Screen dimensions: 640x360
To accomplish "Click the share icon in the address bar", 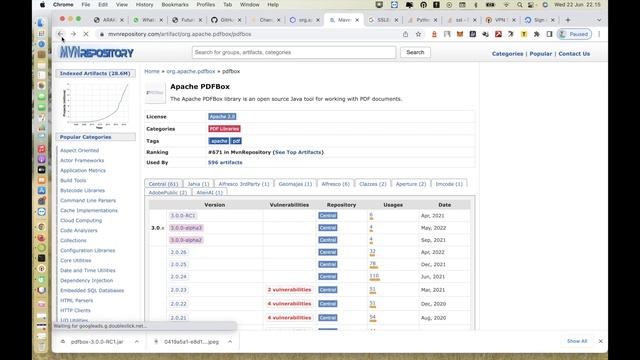I will (405, 34).
